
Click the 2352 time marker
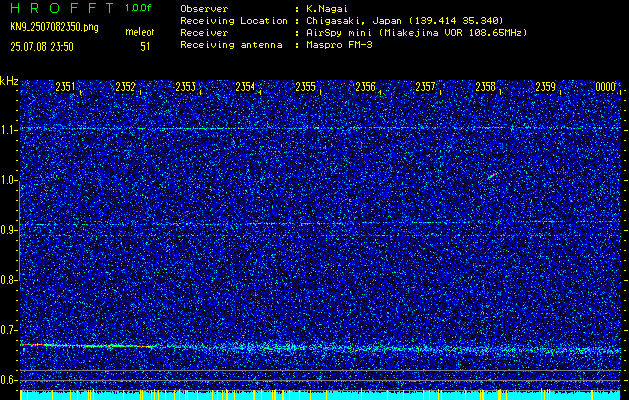click(x=125, y=87)
